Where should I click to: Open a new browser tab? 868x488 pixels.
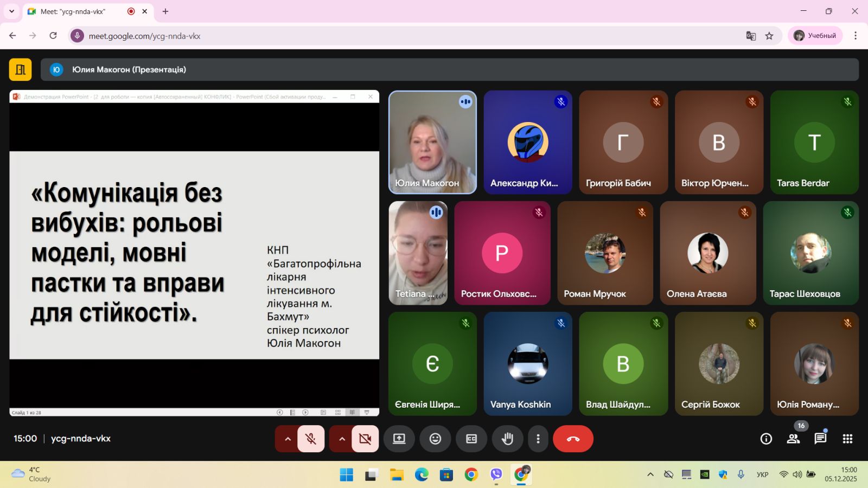tap(165, 11)
